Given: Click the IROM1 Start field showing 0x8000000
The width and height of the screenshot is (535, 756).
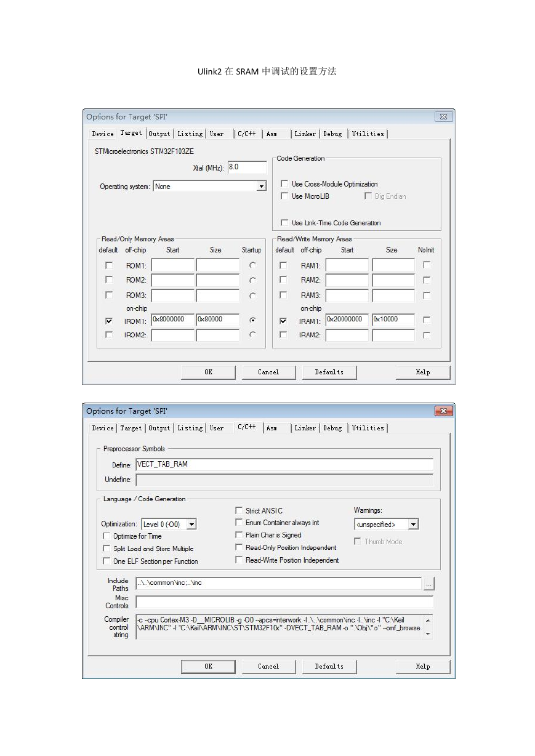Looking at the screenshot, I should (x=172, y=320).
